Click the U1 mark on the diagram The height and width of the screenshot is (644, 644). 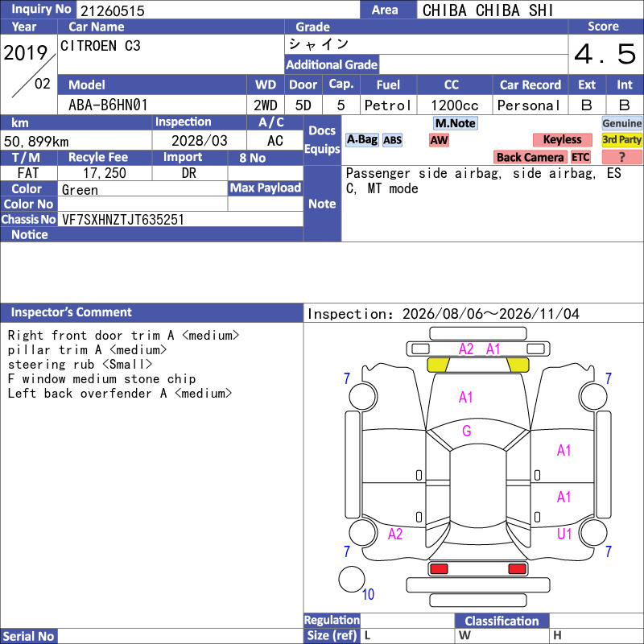(x=564, y=534)
